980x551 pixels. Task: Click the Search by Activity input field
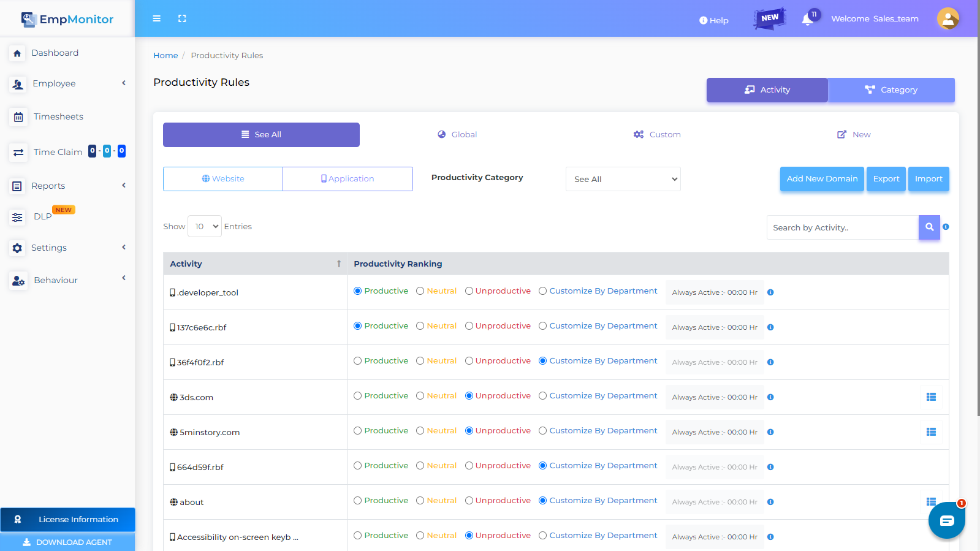point(843,227)
